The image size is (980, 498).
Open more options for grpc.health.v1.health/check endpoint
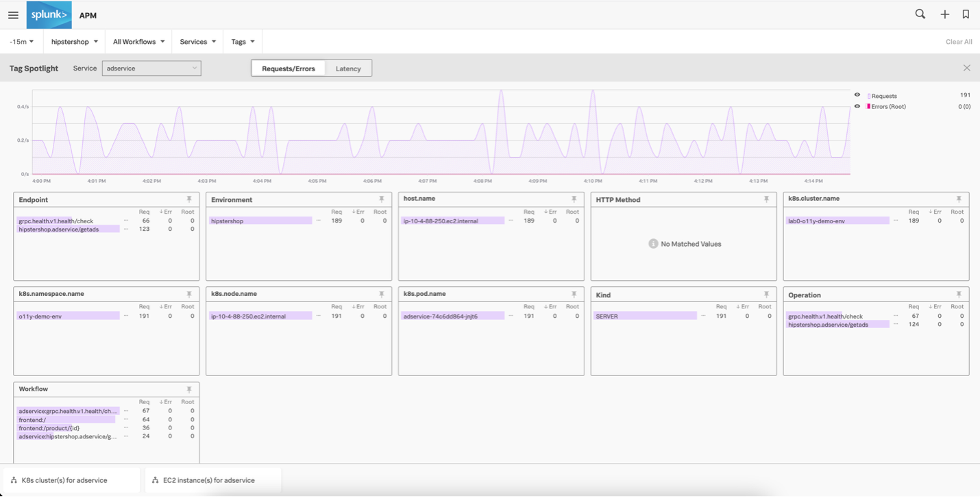coord(126,221)
